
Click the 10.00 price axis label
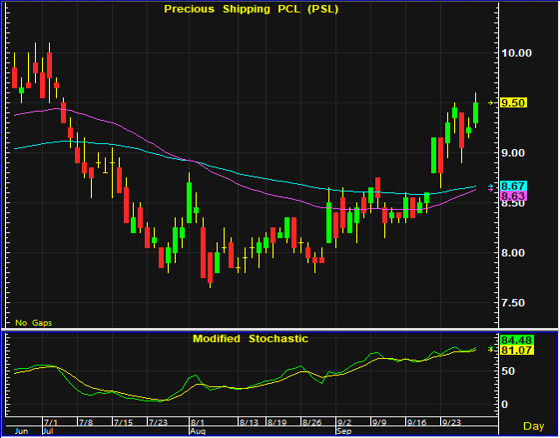pyautogui.click(x=517, y=53)
